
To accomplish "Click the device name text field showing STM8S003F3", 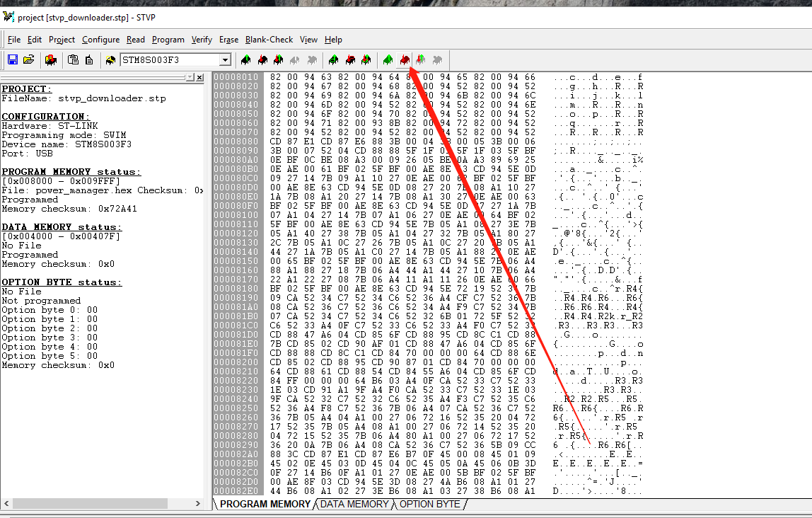I will pos(170,60).
